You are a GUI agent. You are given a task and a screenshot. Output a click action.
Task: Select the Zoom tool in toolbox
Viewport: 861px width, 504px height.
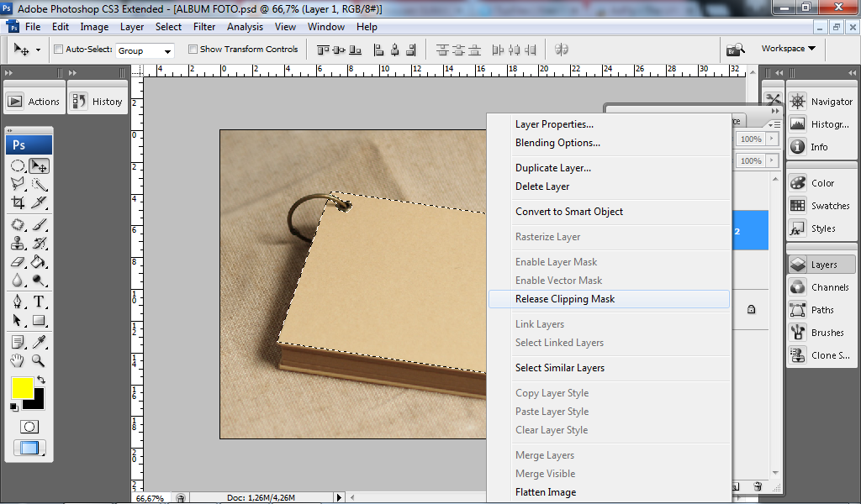(x=39, y=361)
